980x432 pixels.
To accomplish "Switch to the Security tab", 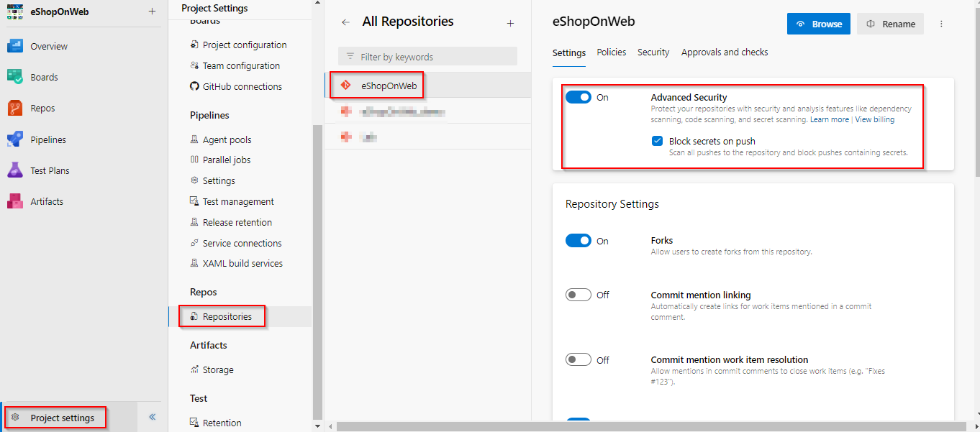I will pos(653,52).
